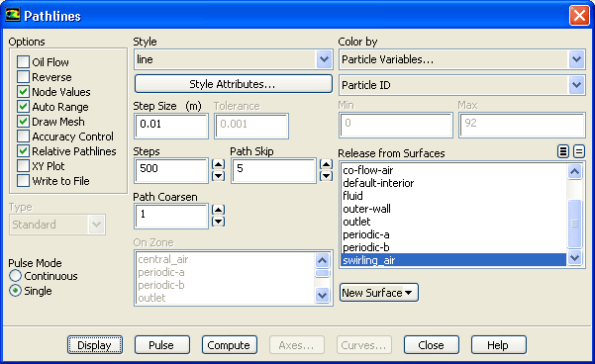Screen dimensions: 595x364
Task: Toggle the Auto Range checkbox
Action: (23, 107)
